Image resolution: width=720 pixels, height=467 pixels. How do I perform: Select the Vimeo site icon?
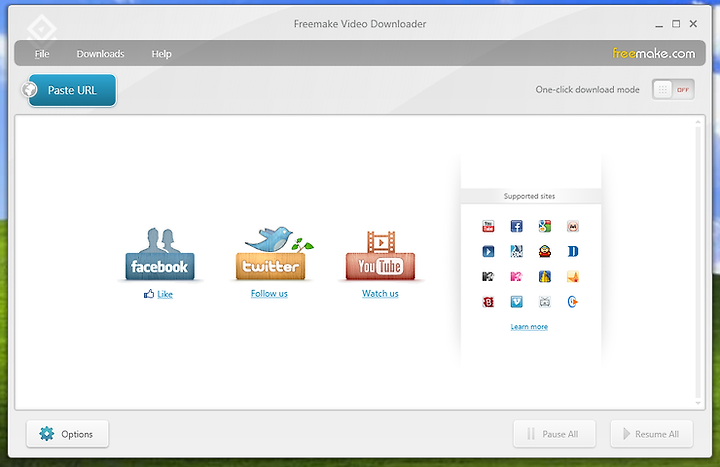[x=517, y=302]
